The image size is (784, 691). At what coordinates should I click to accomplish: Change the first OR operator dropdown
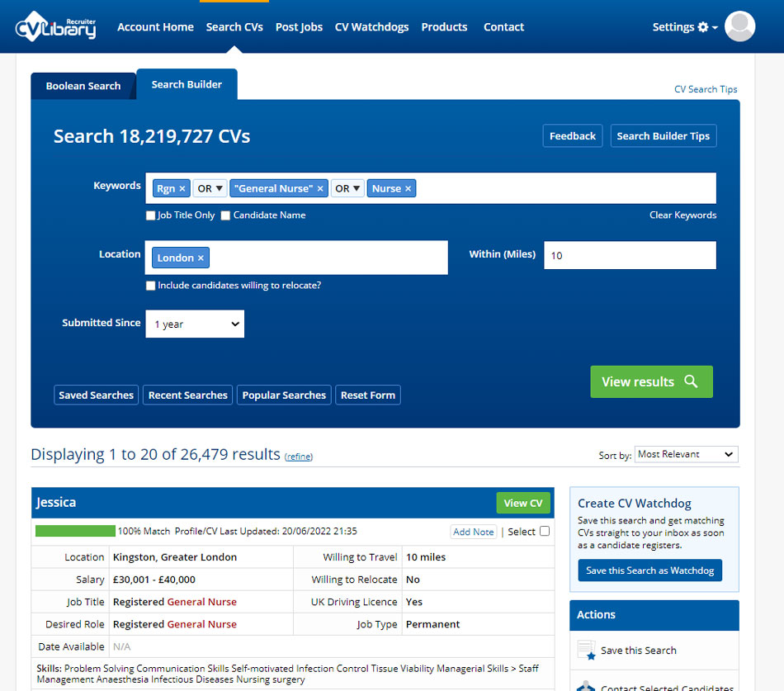pyautogui.click(x=210, y=189)
